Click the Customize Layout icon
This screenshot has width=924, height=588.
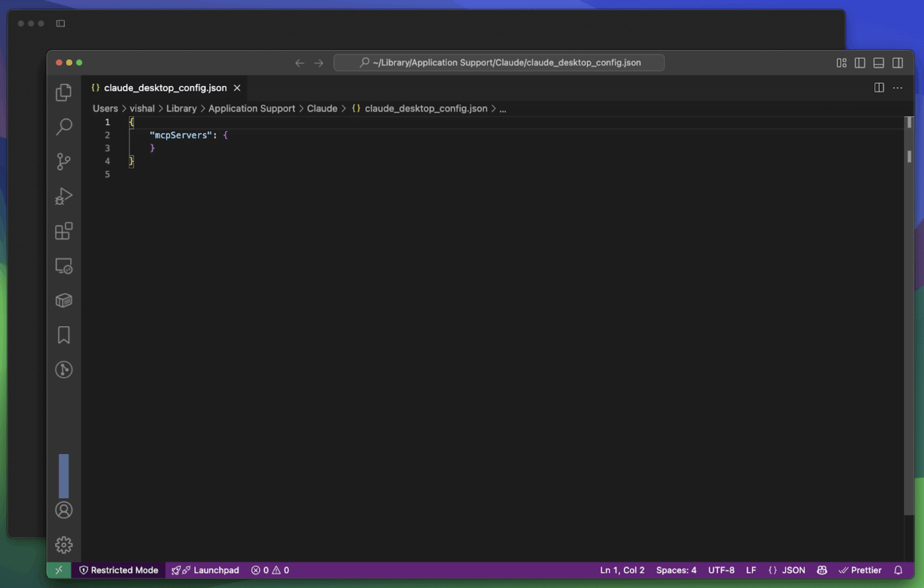(841, 63)
